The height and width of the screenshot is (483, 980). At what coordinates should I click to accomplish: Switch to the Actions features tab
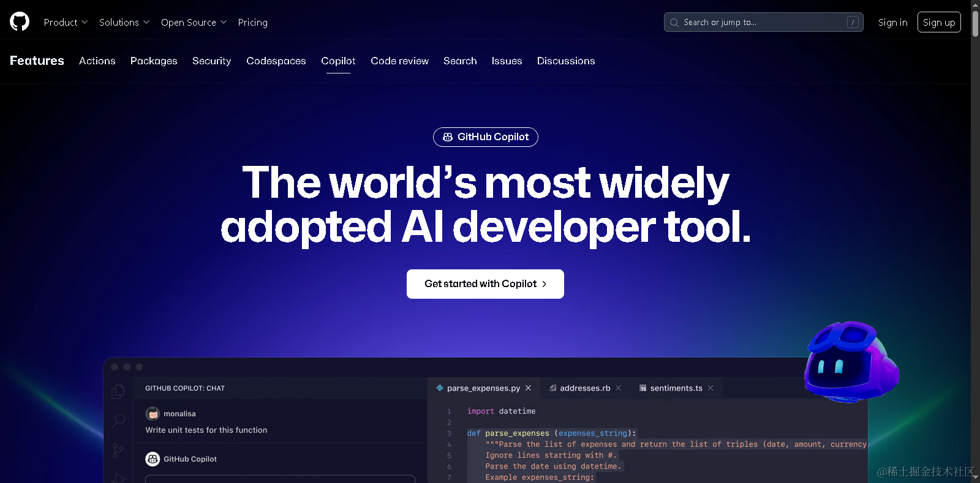point(97,61)
